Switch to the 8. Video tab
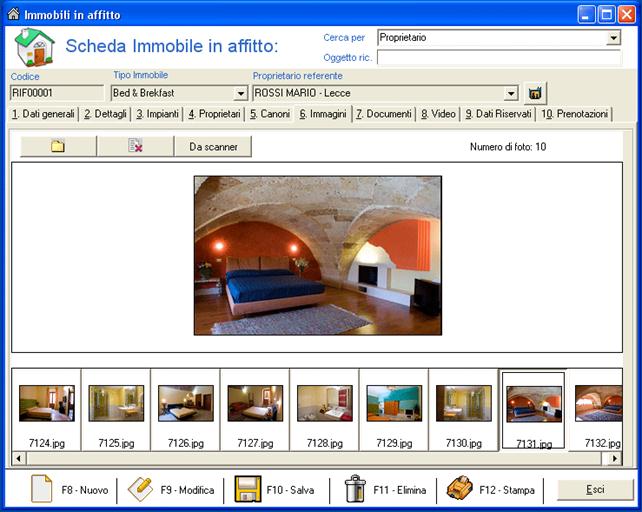 [438, 114]
